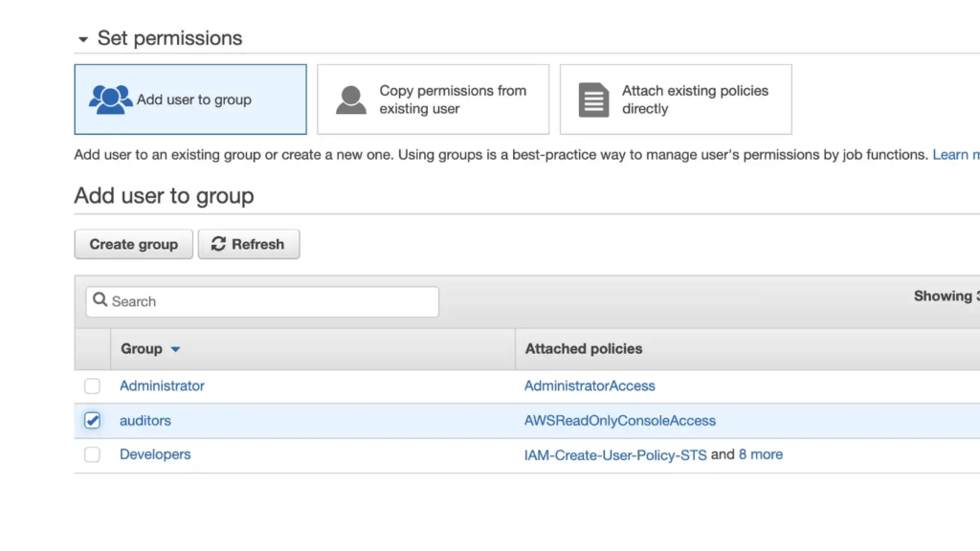
Task: Open the AWSReadOnlyConsoleAccess policy link
Action: [x=620, y=420]
